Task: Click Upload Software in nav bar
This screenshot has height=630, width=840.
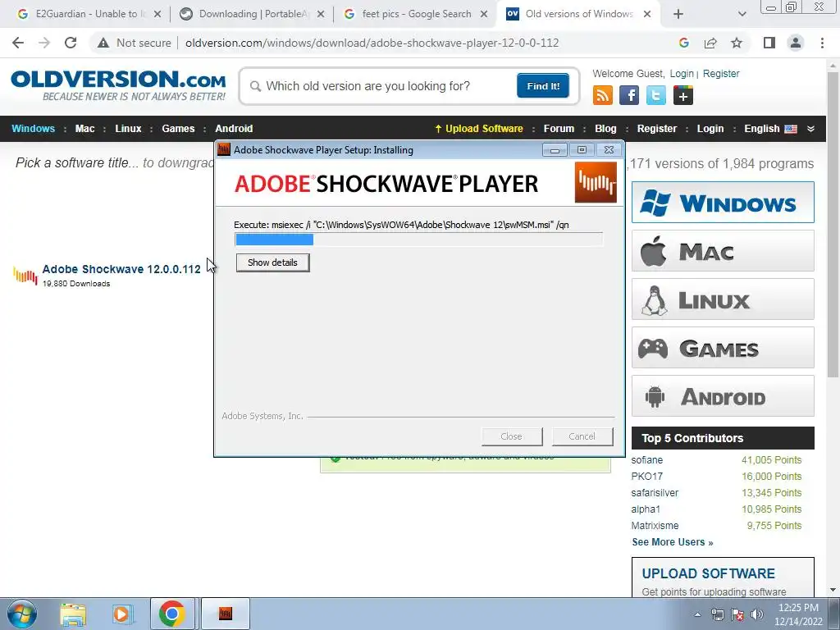Action: (x=479, y=129)
